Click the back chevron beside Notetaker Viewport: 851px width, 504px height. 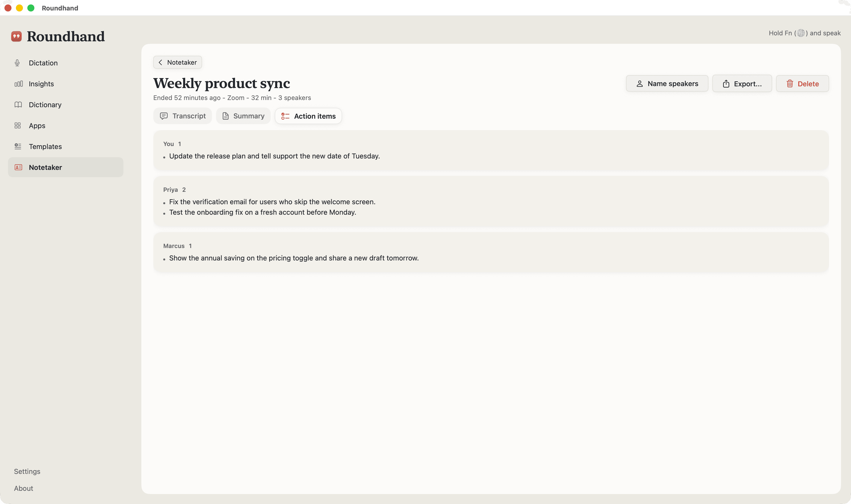(160, 62)
